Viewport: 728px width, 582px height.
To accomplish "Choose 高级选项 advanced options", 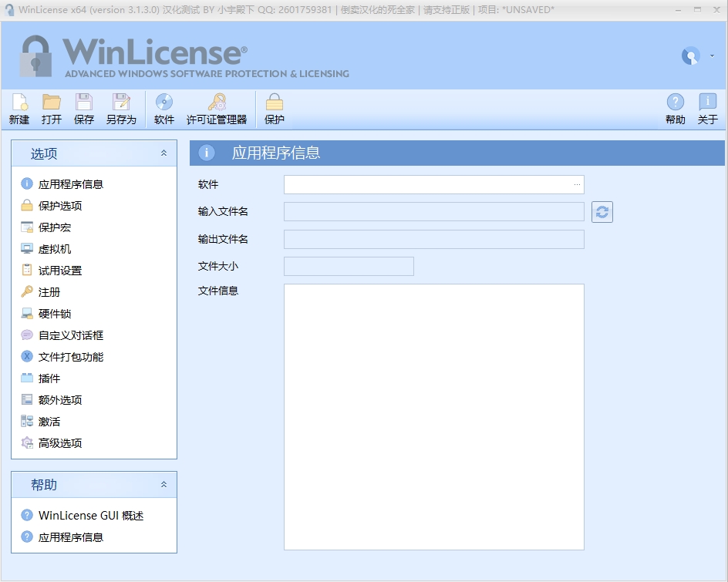I will 52,443.
